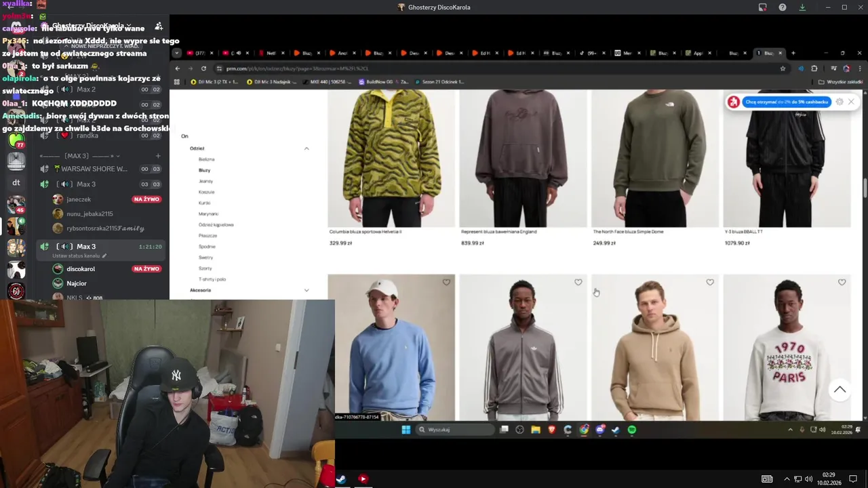Viewport: 868px width, 488px height.
Task: Edit channel status 'Ustaw status kanału'
Action: click(x=79, y=256)
